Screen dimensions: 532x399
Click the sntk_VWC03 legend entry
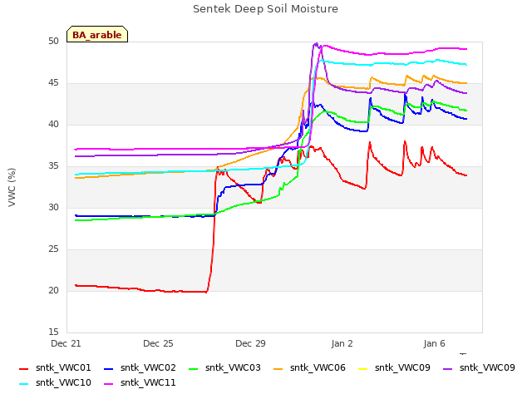coord(224,367)
